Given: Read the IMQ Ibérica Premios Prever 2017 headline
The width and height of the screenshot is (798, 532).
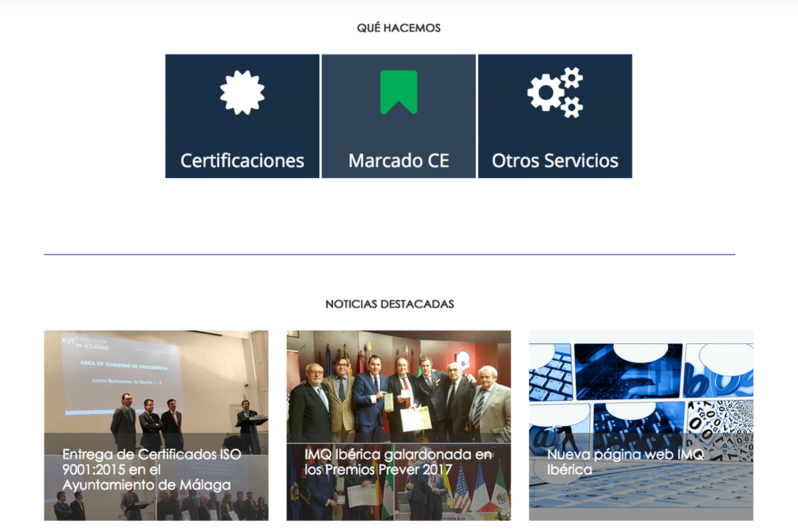Looking at the screenshot, I should pos(398,462).
